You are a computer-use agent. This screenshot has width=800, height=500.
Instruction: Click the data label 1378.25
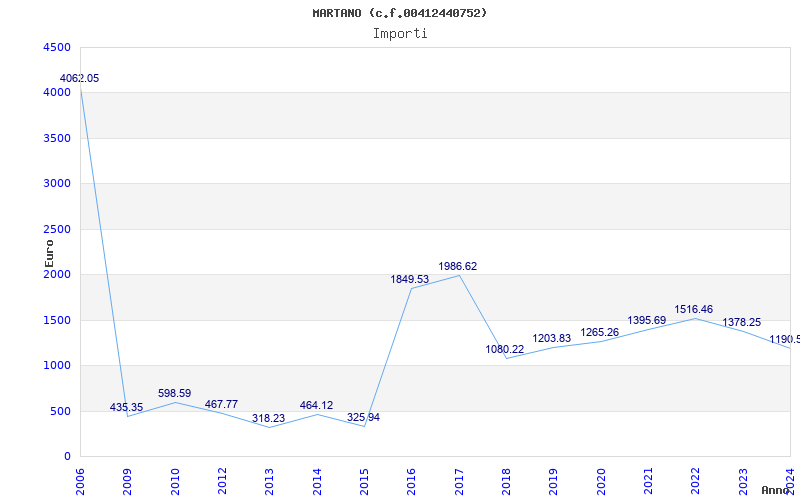741,322
